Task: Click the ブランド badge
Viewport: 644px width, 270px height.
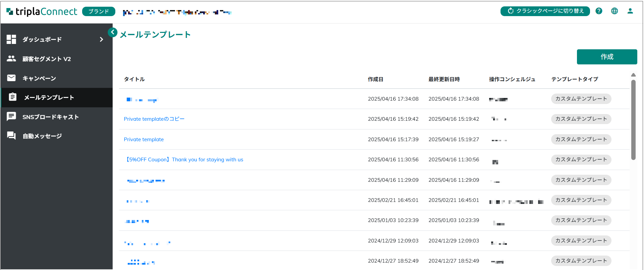Action: click(99, 11)
